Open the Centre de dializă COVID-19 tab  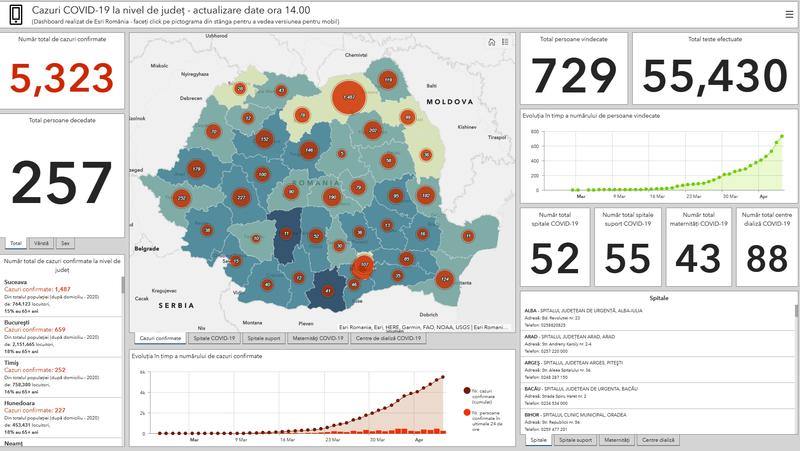388,338
